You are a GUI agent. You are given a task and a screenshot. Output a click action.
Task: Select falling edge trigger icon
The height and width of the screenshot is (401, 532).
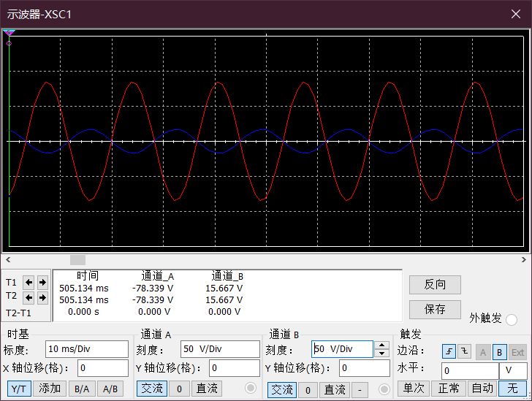(464, 351)
